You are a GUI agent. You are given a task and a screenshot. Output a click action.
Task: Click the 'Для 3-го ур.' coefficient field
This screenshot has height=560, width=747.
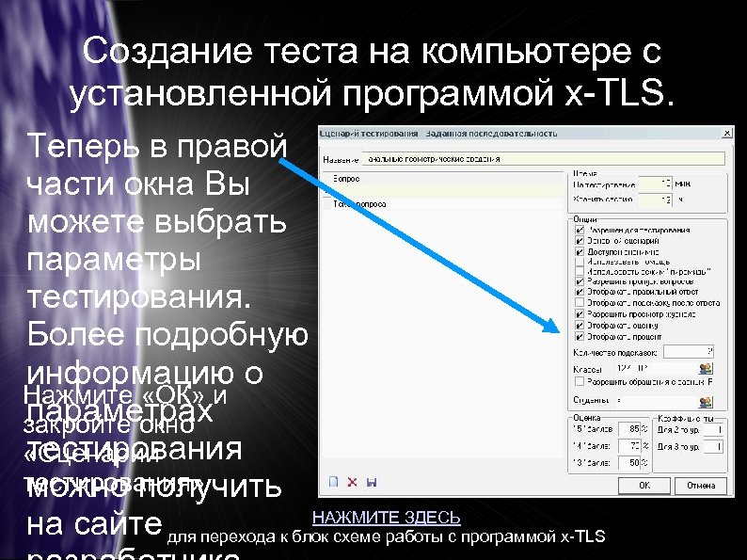[713, 447]
